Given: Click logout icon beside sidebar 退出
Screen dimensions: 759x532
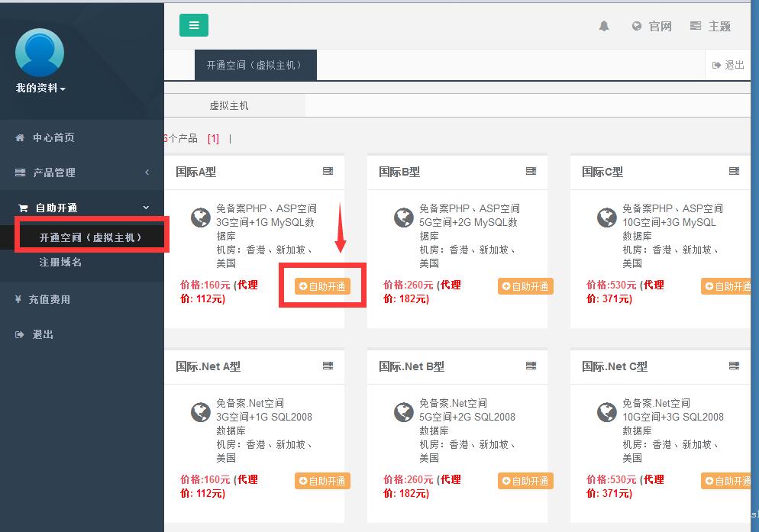Looking at the screenshot, I should click(x=19, y=334).
